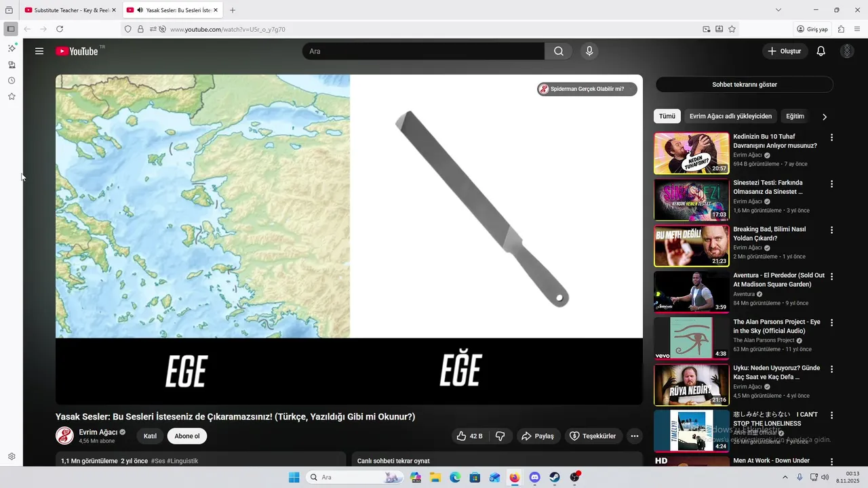Focus the Firefox address bar URL
Viewport: 868px width, 488px height.
227,29
